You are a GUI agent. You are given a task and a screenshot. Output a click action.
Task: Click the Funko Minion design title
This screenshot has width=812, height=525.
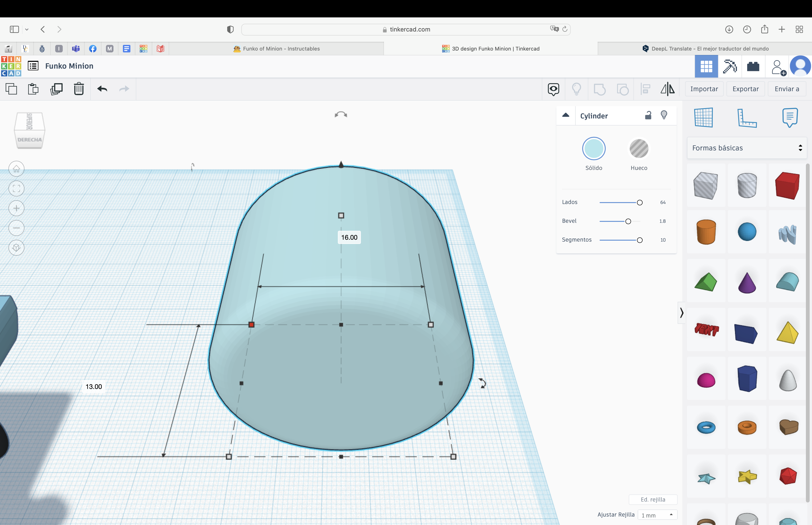click(x=69, y=66)
